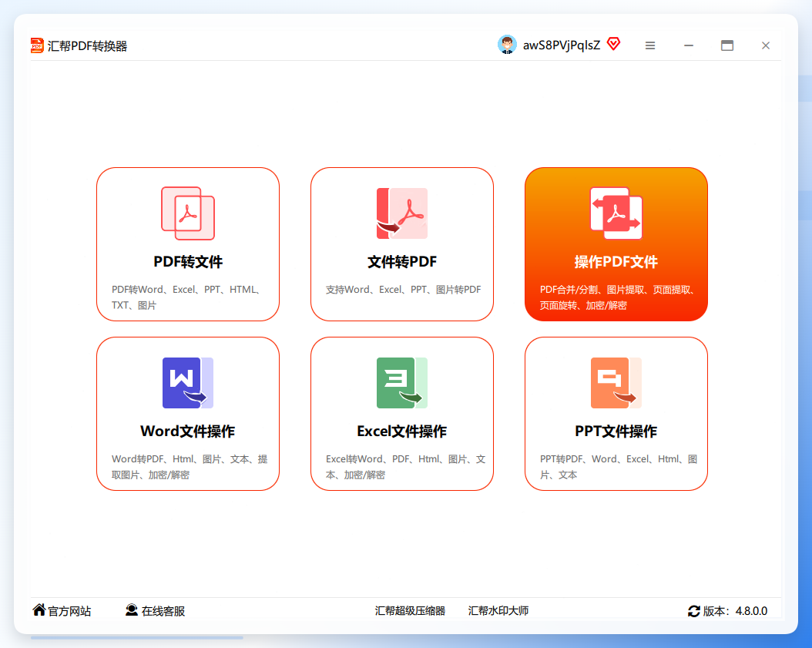Click the username awS8PVjPqlsZ

(x=562, y=45)
